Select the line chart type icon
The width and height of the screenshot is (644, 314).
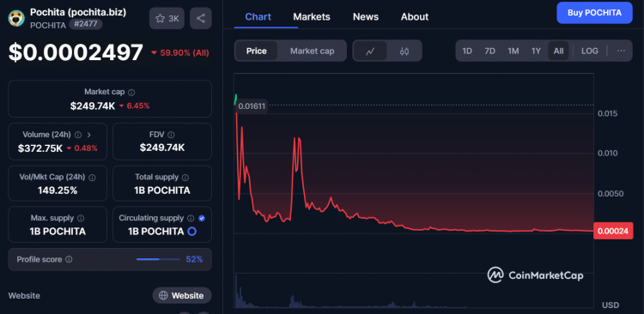[370, 51]
